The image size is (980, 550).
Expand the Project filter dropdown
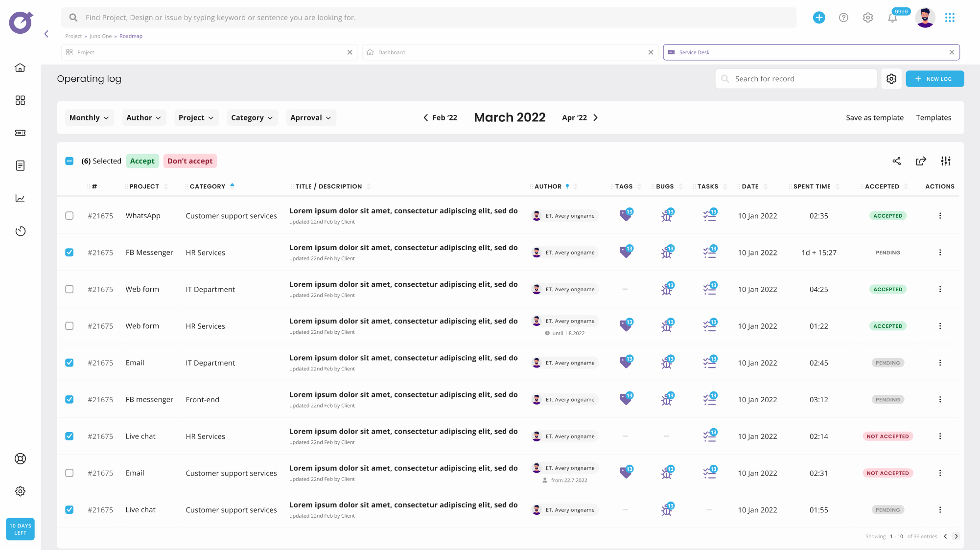tap(196, 117)
